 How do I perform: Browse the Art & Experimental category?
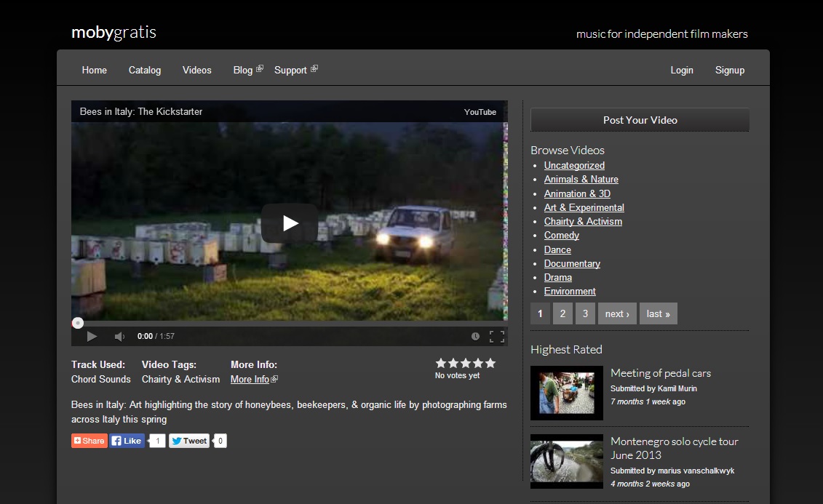584,208
